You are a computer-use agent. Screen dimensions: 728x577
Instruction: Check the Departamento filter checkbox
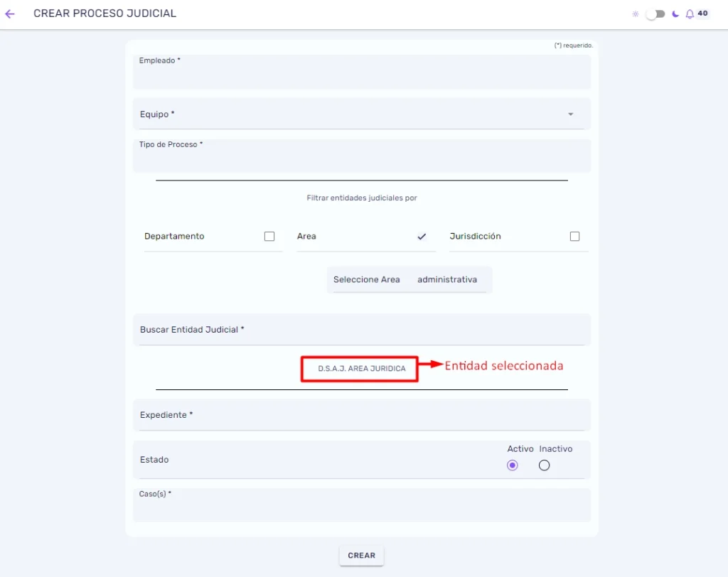(x=269, y=237)
